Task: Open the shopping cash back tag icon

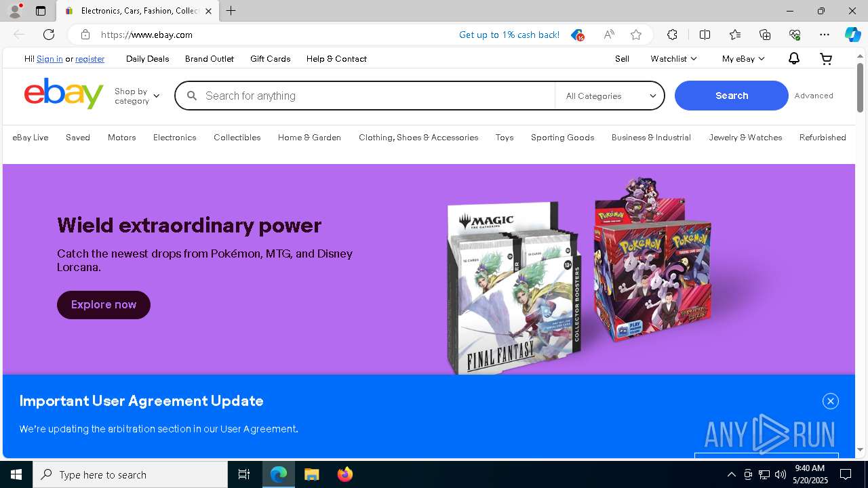Action: point(577,35)
